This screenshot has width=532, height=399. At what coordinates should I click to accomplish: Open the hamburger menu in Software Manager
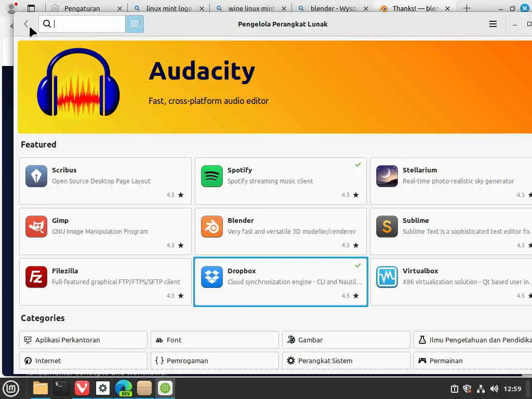tap(493, 24)
